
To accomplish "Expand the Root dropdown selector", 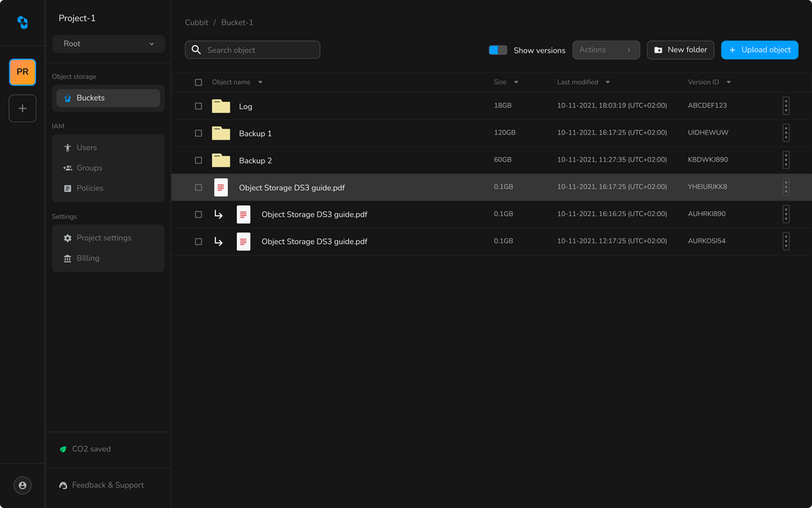I will 109,44.
